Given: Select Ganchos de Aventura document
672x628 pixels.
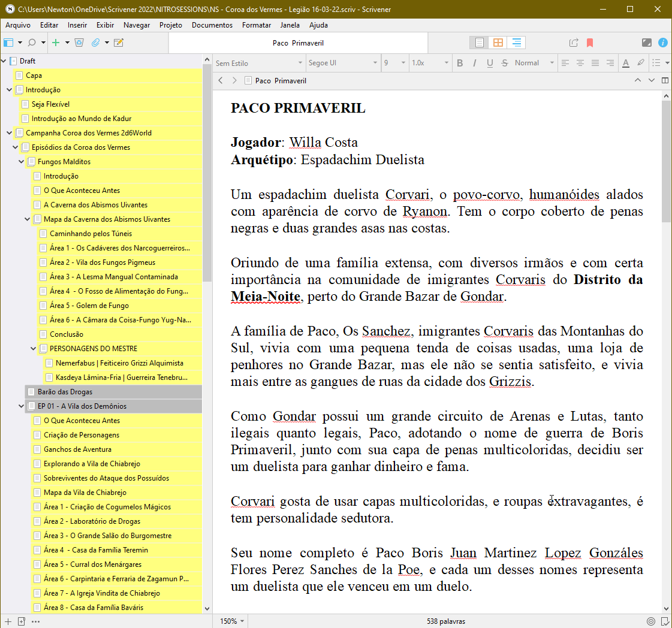Looking at the screenshot, I should (116, 449).
